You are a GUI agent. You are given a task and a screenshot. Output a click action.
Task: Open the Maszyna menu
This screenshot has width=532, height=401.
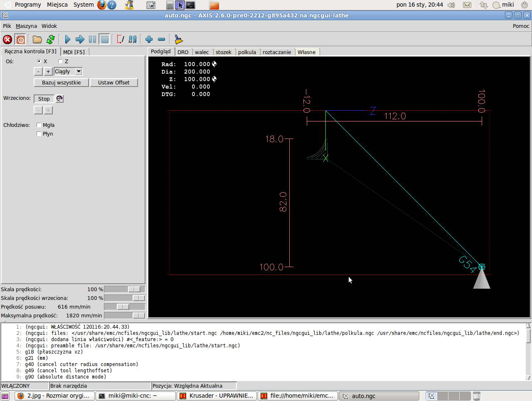[x=26, y=26]
